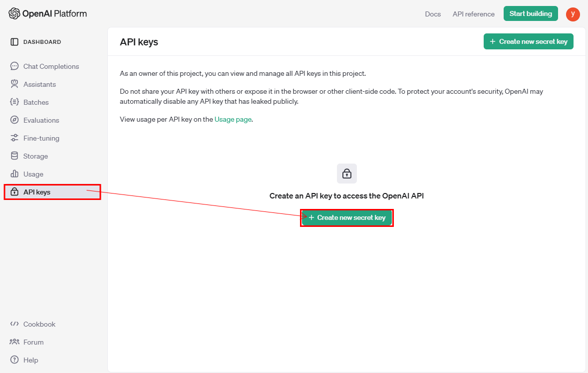The height and width of the screenshot is (373, 588).
Task: Go to API reference in the header
Action: 473,14
